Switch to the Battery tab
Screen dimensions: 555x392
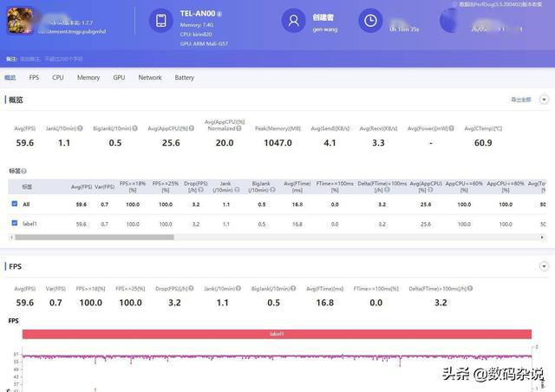pos(185,77)
